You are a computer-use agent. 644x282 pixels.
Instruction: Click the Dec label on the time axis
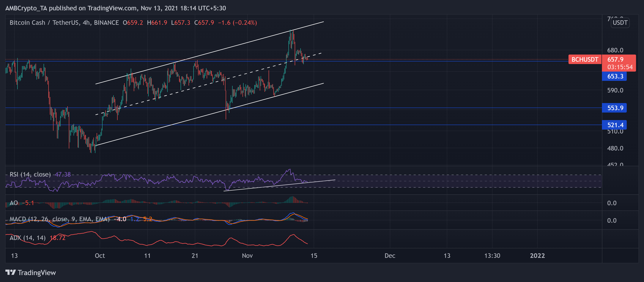tap(390, 255)
